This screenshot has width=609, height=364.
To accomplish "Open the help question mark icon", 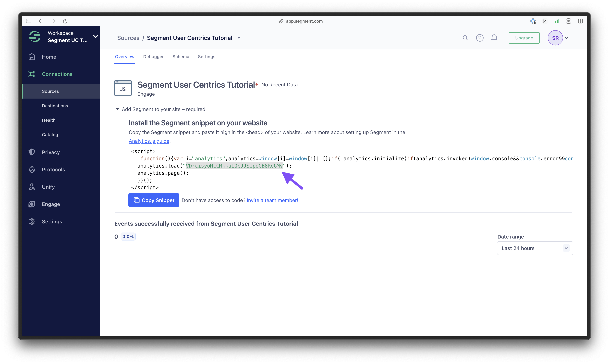I will pos(480,38).
